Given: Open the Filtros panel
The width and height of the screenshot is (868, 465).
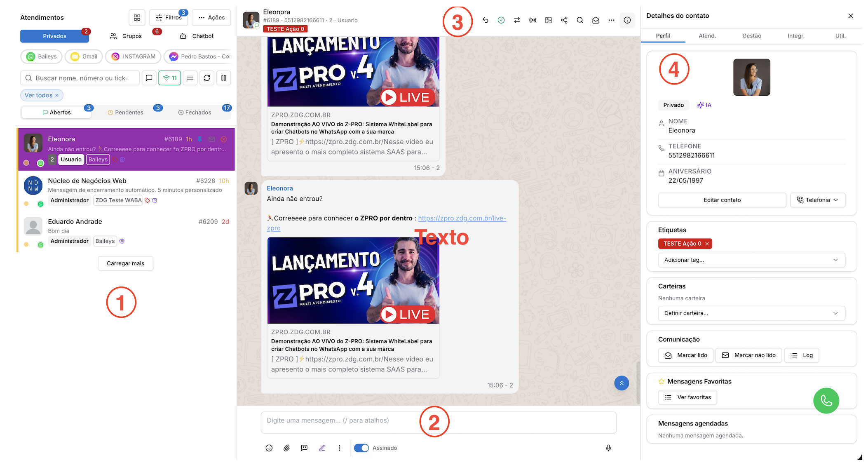Looking at the screenshot, I should pyautogui.click(x=169, y=18).
